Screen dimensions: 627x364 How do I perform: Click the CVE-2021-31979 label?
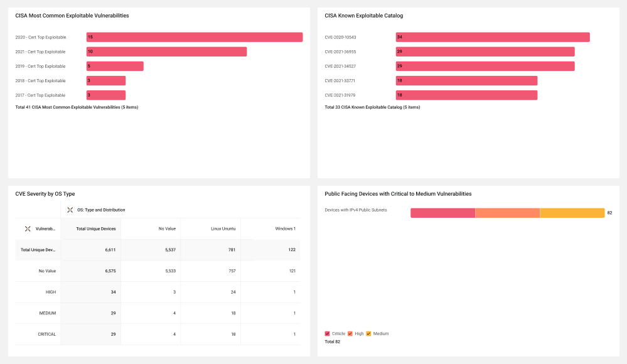pos(340,95)
